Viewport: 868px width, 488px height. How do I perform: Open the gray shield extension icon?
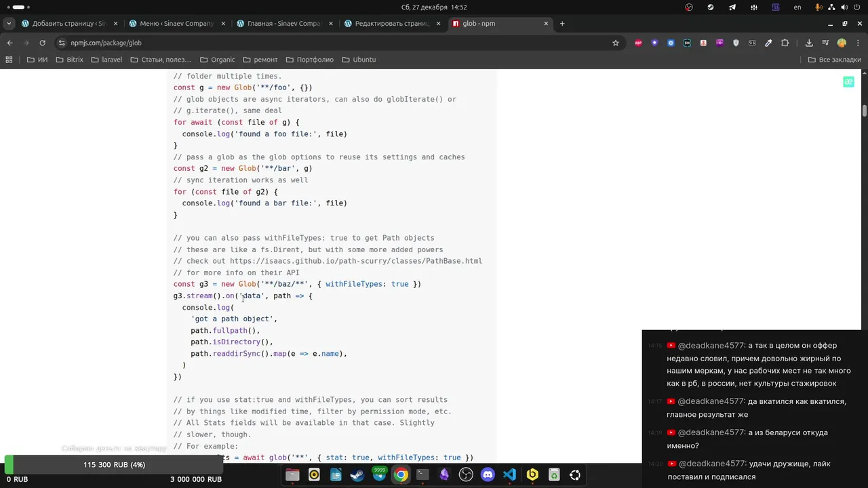[736, 43]
